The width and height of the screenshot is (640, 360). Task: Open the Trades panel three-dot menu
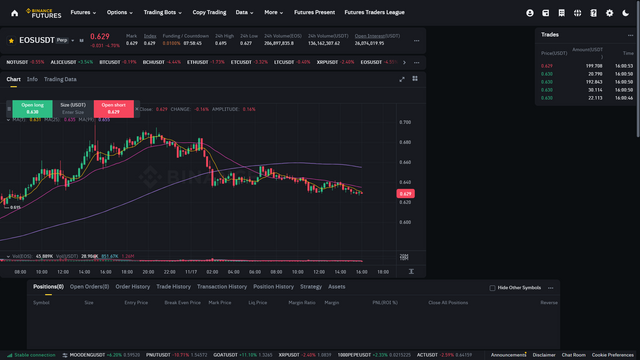(630, 35)
